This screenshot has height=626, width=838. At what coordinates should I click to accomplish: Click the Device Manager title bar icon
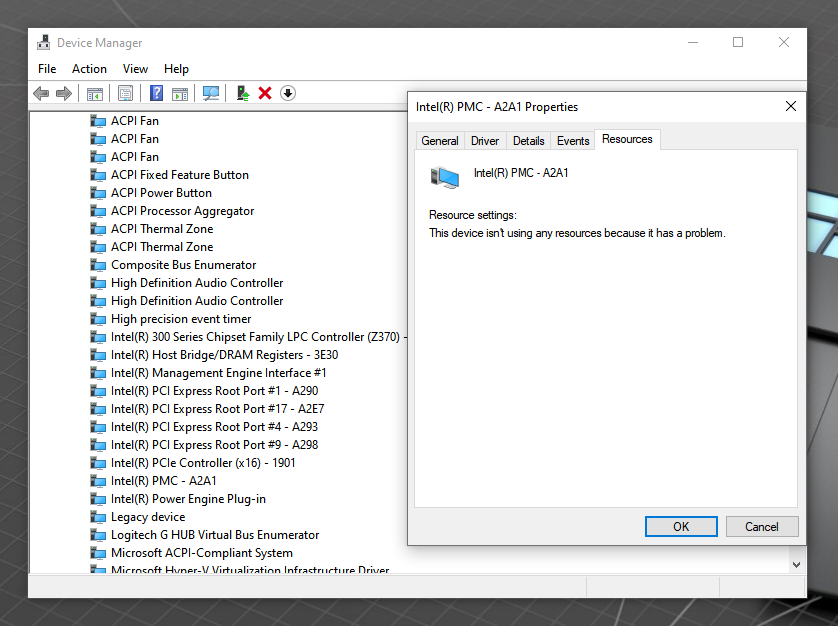[x=43, y=42]
